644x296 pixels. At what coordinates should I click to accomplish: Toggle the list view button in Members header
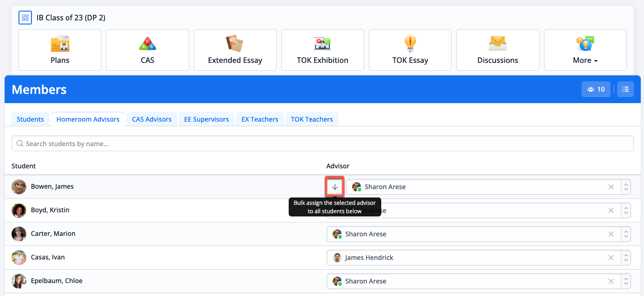(x=625, y=89)
